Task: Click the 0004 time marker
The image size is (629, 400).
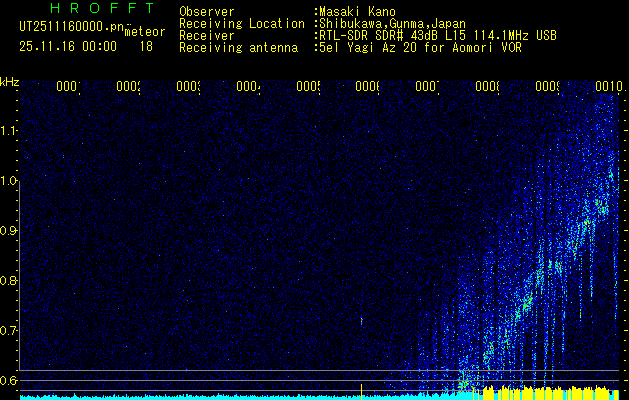Action: (x=248, y=86)
